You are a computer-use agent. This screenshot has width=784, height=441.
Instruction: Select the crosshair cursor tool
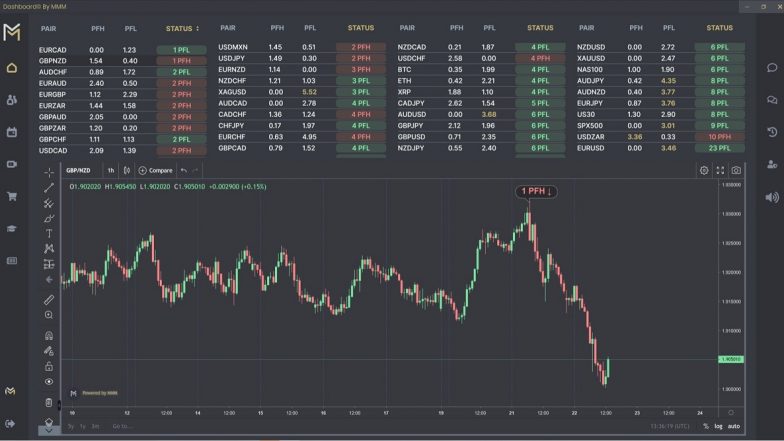click(49, 172)
